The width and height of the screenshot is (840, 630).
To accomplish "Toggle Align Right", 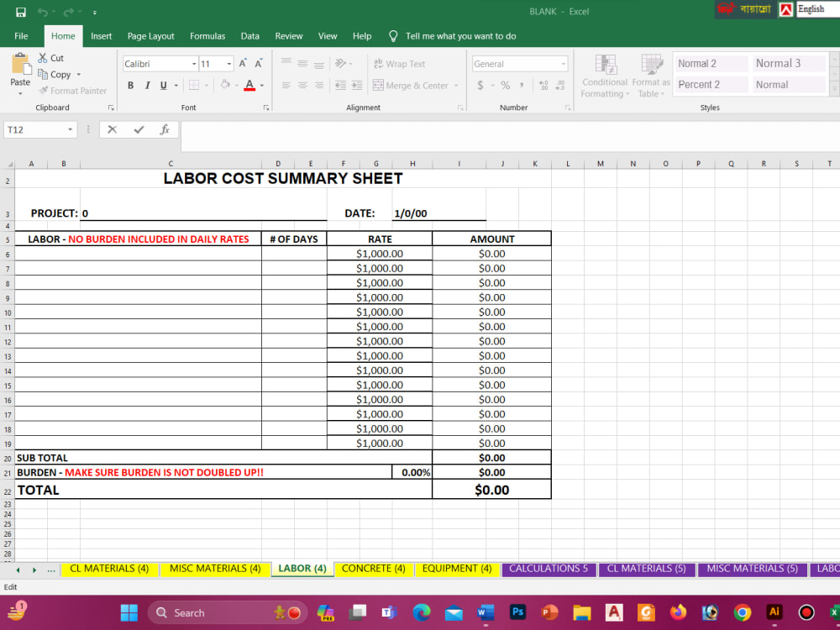I will 318,85.
